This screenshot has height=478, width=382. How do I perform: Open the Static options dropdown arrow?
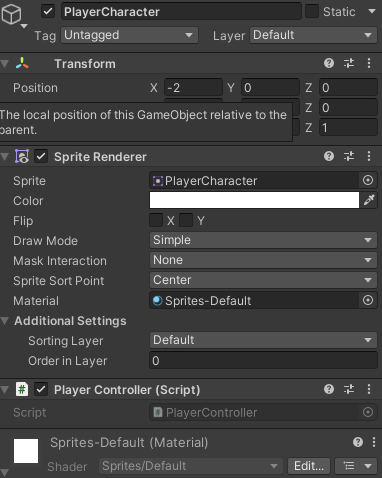[x=372, y=11]
